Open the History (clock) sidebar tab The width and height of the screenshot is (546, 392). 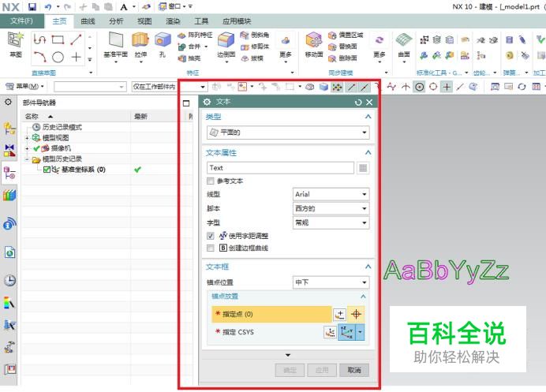pos(9,280)
